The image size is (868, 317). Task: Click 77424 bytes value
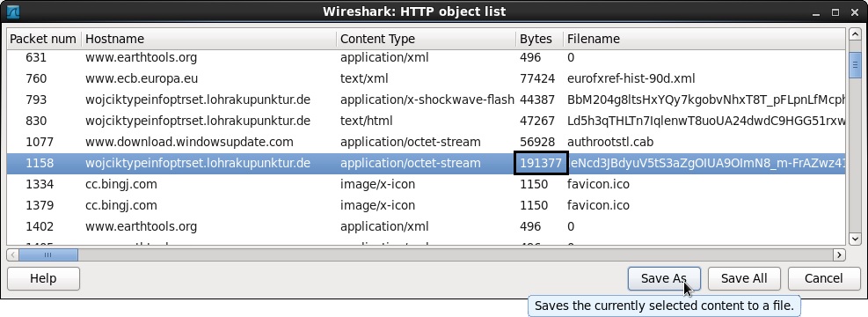click(537, 78)
